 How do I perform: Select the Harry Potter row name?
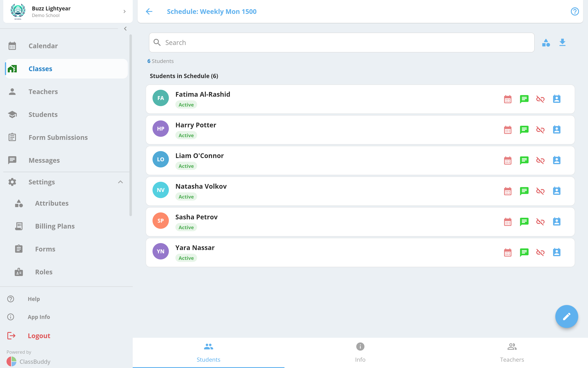click(196, 125)
